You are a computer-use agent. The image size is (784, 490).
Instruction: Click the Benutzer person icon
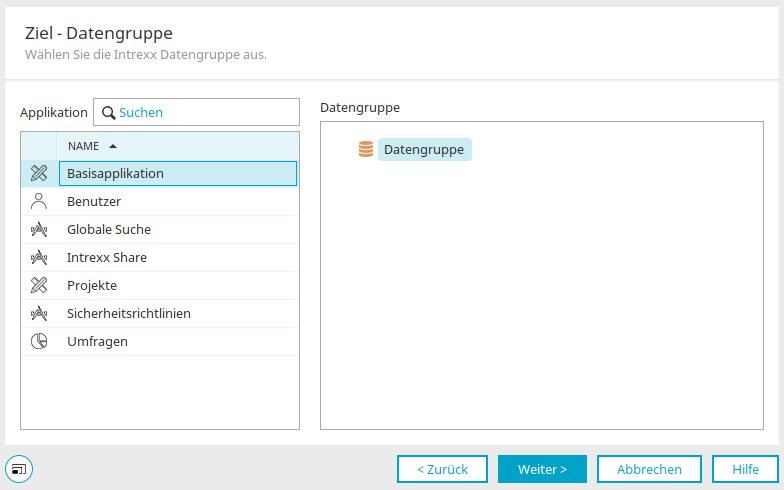tap(39, 202)
